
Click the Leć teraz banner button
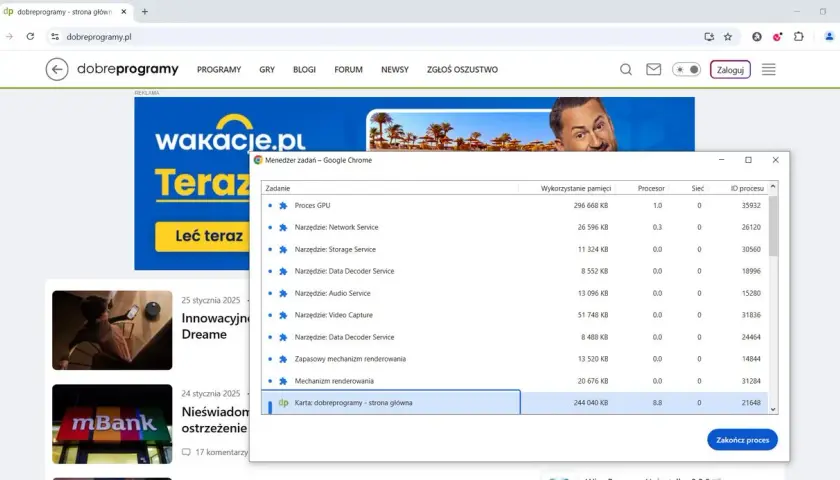point(202,236)
